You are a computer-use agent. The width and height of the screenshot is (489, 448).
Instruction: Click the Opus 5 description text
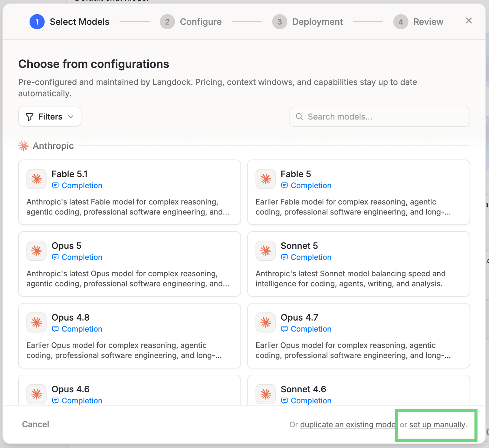128,279
